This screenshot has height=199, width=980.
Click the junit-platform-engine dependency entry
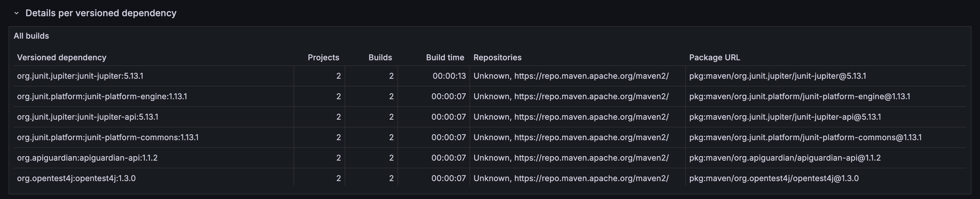click(102, 96)
